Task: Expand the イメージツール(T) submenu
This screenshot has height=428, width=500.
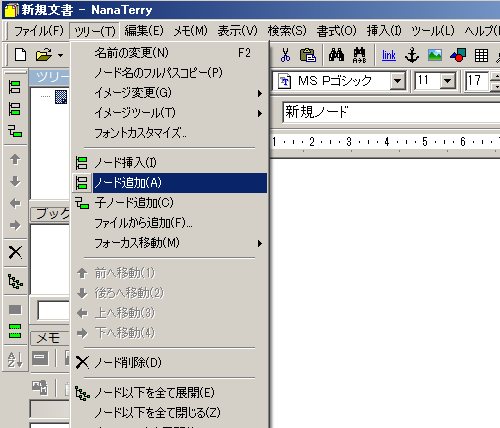Action: [169, 113]
